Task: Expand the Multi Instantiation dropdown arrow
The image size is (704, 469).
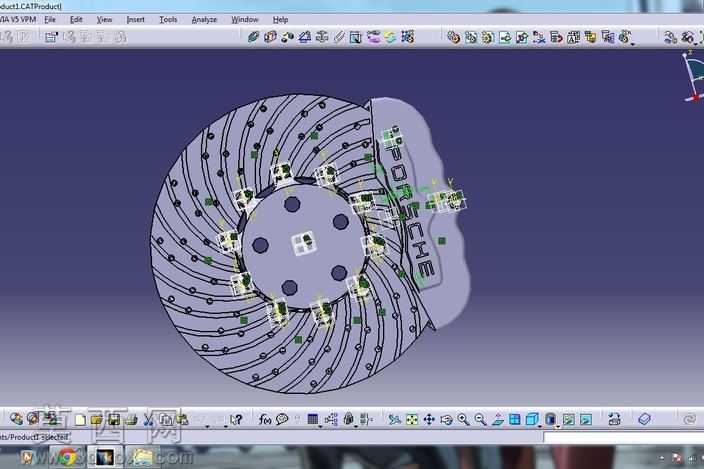Action: [633, 44]
